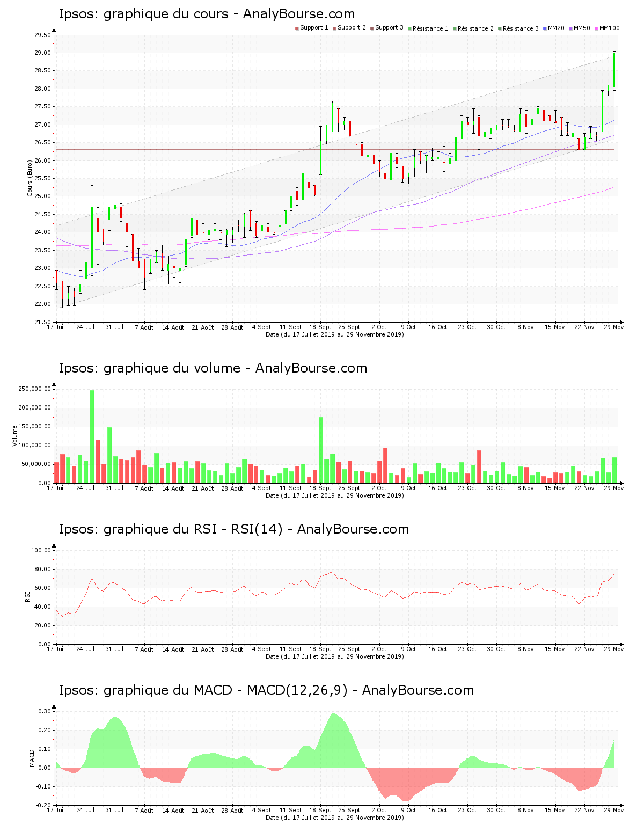Select the MM50 legend label
The width and height of the screenshot is (644, 832).
click(x=582, y=28)
